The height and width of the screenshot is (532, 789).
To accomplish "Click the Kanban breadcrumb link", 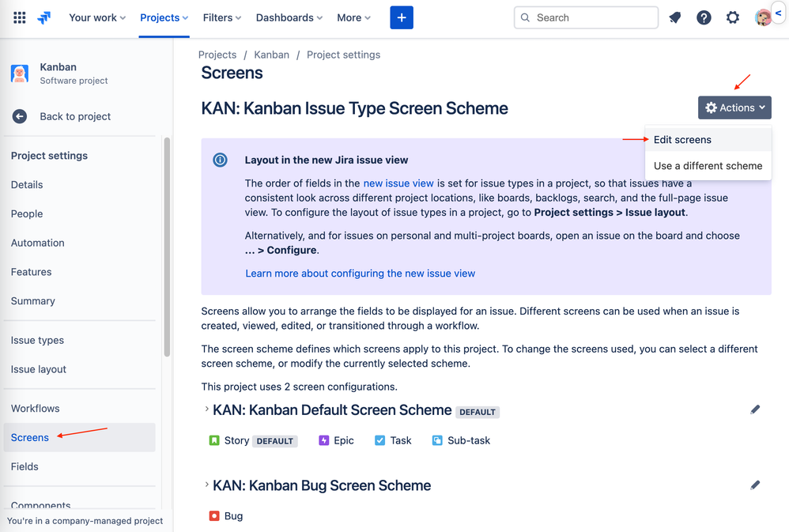I will (272, 55).
